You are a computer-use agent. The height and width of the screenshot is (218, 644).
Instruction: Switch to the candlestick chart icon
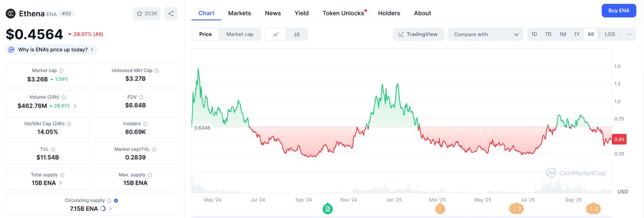[297, 34]
